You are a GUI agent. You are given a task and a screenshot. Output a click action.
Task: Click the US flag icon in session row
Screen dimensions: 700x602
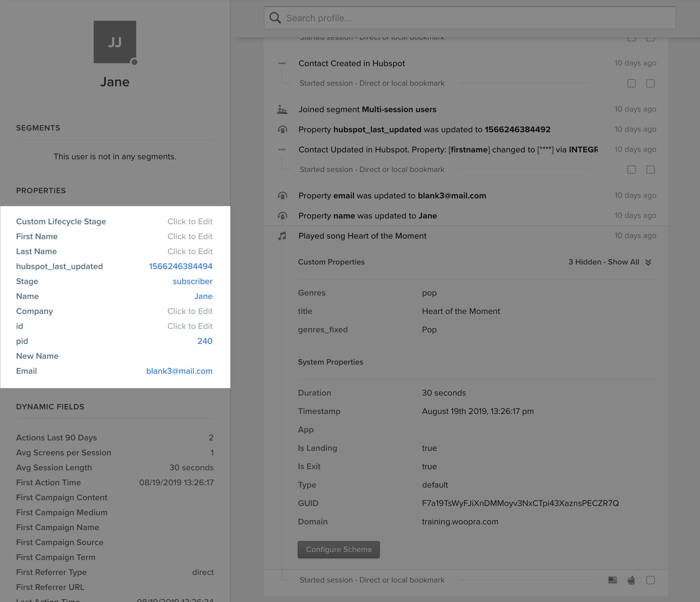point(613,580)
